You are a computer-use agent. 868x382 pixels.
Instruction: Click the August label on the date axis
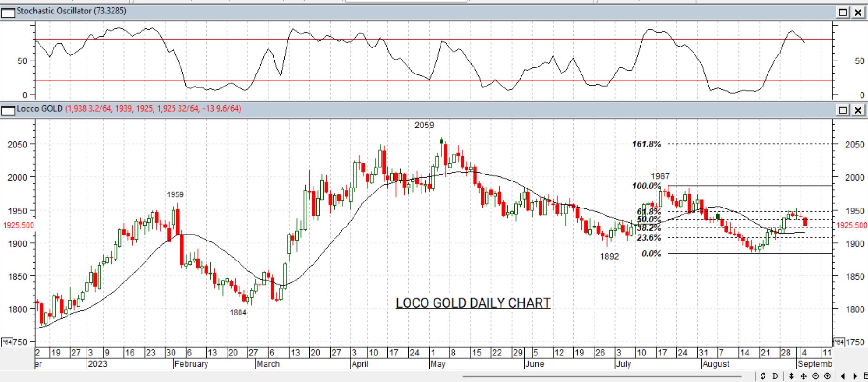pos(716,364)
